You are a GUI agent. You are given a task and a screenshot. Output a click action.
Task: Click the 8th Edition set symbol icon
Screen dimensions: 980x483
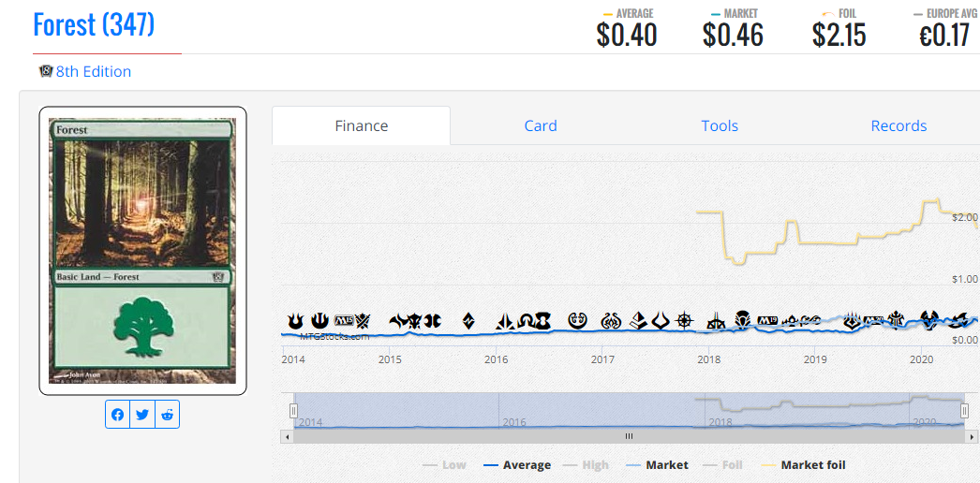coord(46,71)
